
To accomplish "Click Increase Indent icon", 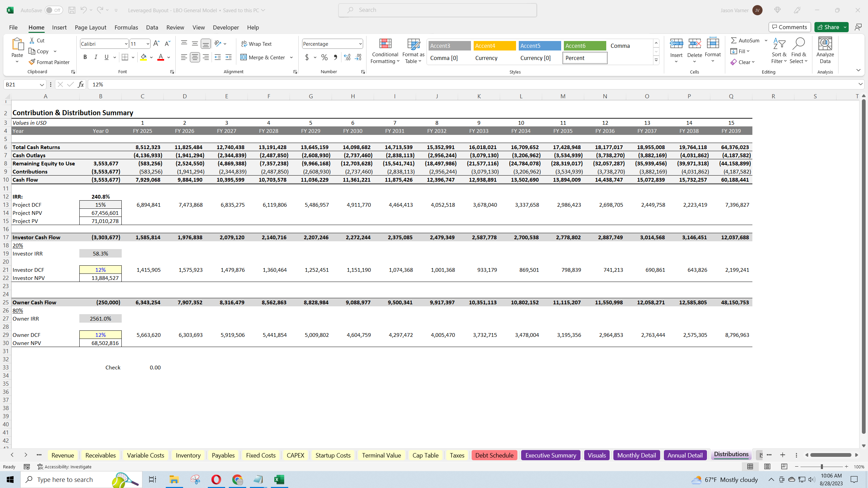I will tap(229, 57).
